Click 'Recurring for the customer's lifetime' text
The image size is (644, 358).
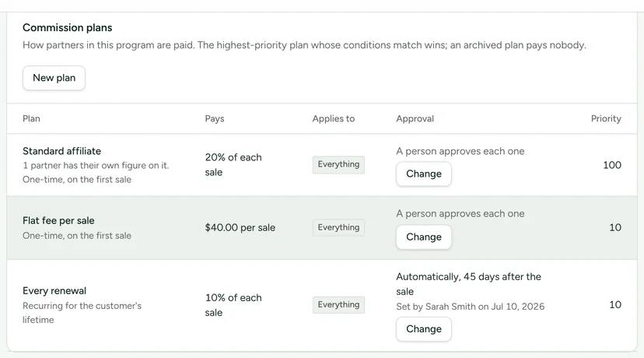[x=82, y=313]
